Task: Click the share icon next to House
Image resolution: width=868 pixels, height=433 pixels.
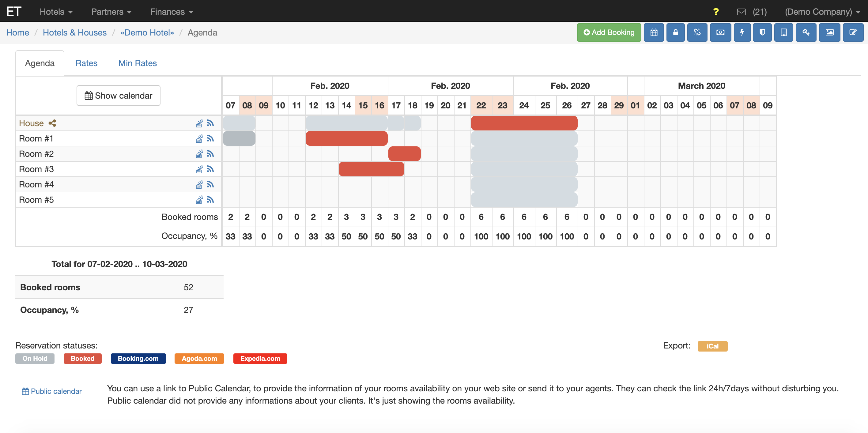Action: (52, 123)
